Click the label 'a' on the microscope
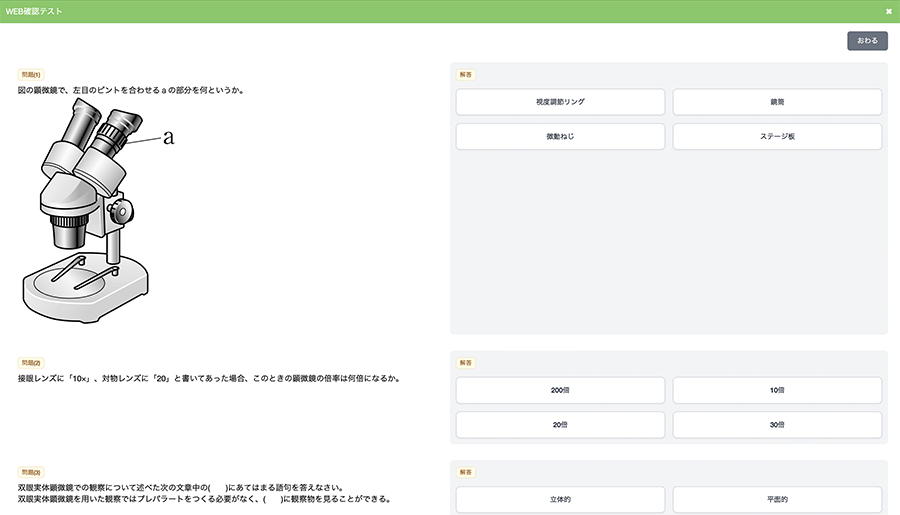 pos(168,137)
